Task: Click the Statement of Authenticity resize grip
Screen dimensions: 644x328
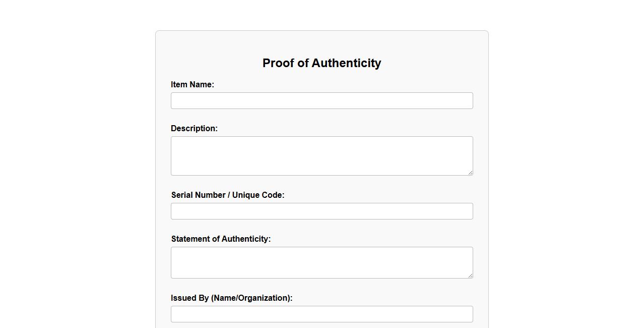Action: coord(470,276)
